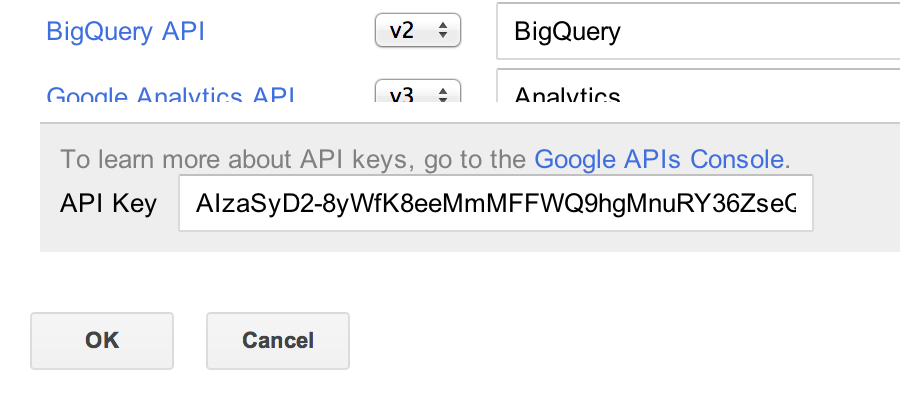Click the word 'BigQuery' in the identifier box
This screenshot has width=900, height=400.
[567, 32]
